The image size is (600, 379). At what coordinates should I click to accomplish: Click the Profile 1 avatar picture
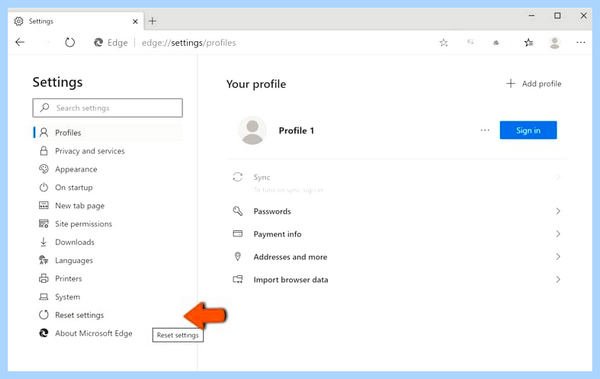click(x=252, y=131)
